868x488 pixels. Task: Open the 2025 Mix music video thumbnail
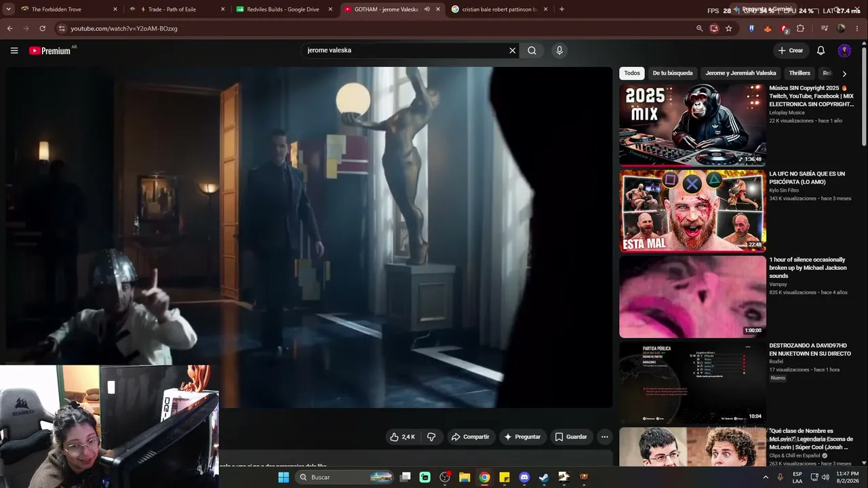(692, 125)
